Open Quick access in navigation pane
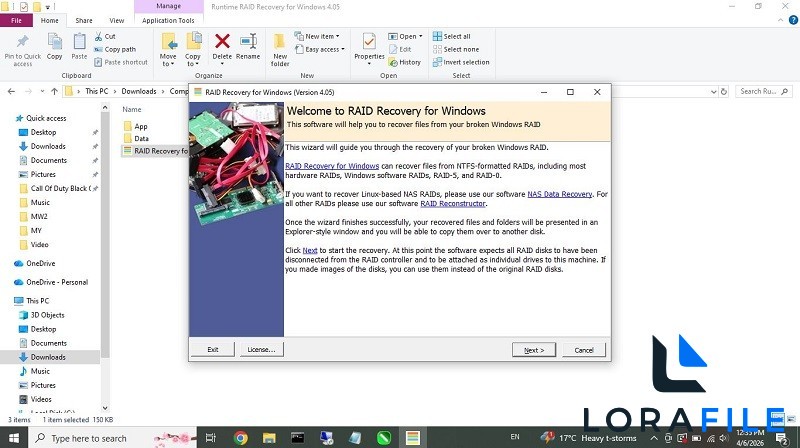800x448 pixels. [x=46, y=118]
